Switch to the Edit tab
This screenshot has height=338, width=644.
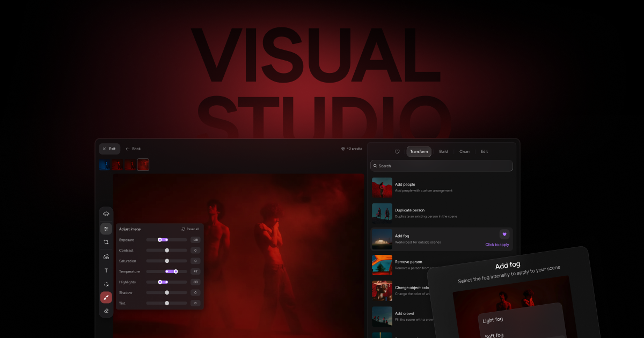[x=484, y=152]
